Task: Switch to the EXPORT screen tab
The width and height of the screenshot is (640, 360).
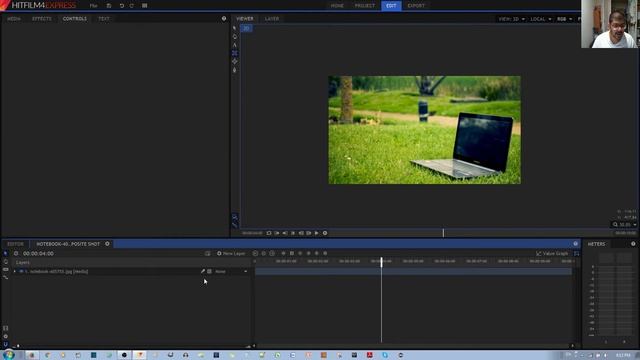Action: [x=416, y=6]
